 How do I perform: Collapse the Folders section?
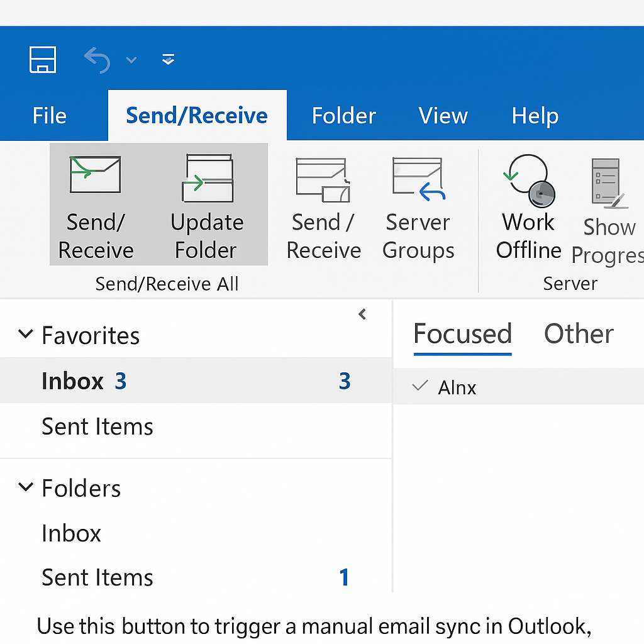(25, 487)
